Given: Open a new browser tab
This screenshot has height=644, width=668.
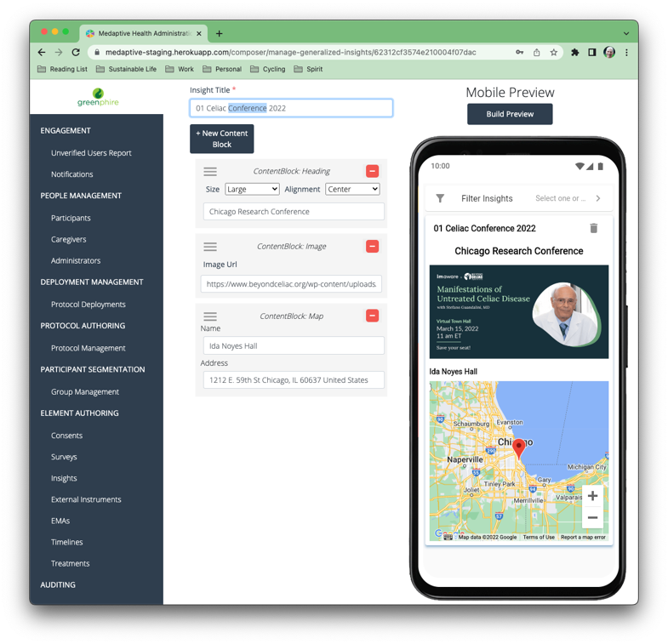Looking at the screenshot, I should (219, 33).
